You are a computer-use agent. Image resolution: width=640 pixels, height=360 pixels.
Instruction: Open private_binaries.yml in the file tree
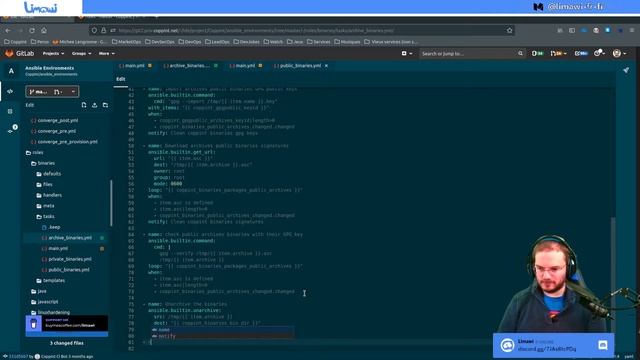coord(67,259)
